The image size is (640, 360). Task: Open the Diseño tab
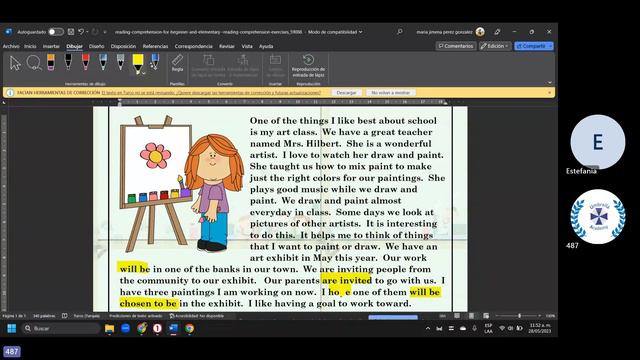[x=96, y=46]
